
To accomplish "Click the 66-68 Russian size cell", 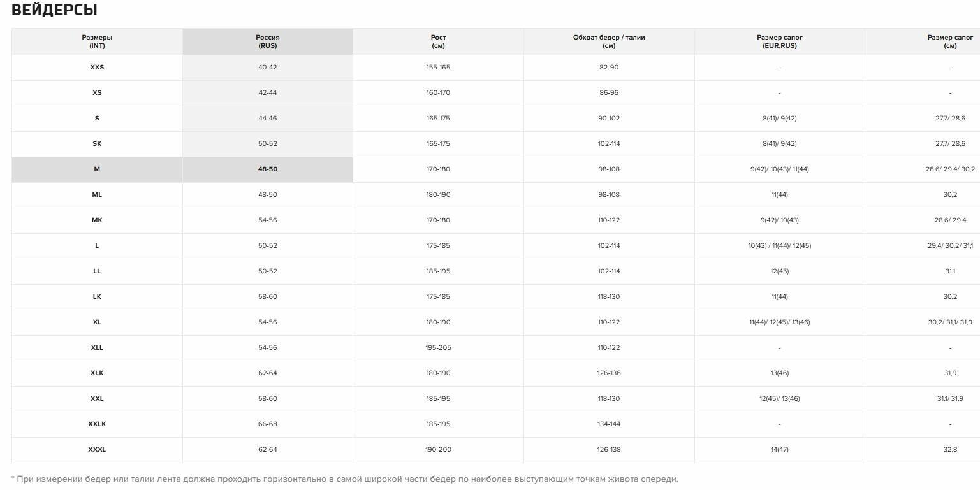I will tap(268, 424).
